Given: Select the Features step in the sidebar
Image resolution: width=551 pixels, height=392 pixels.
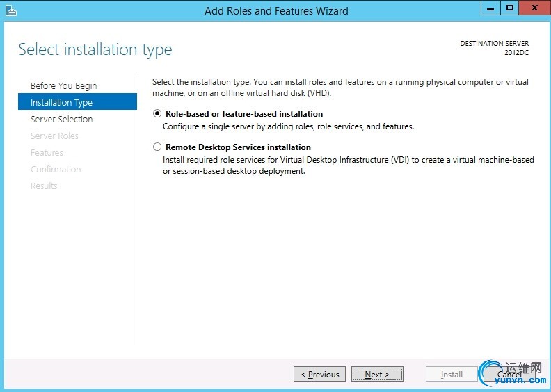Looking at the screenshot, I should coord(47,153).
